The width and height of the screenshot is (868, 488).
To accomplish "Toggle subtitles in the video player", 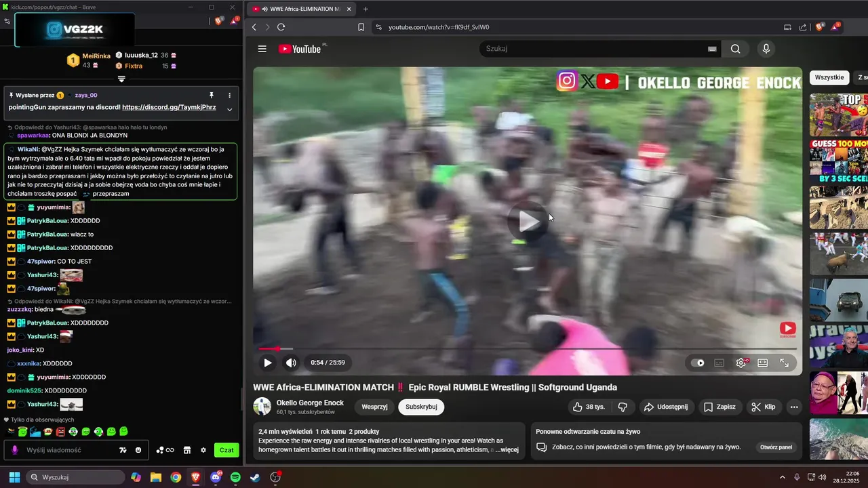I will [x=719, y=363].
